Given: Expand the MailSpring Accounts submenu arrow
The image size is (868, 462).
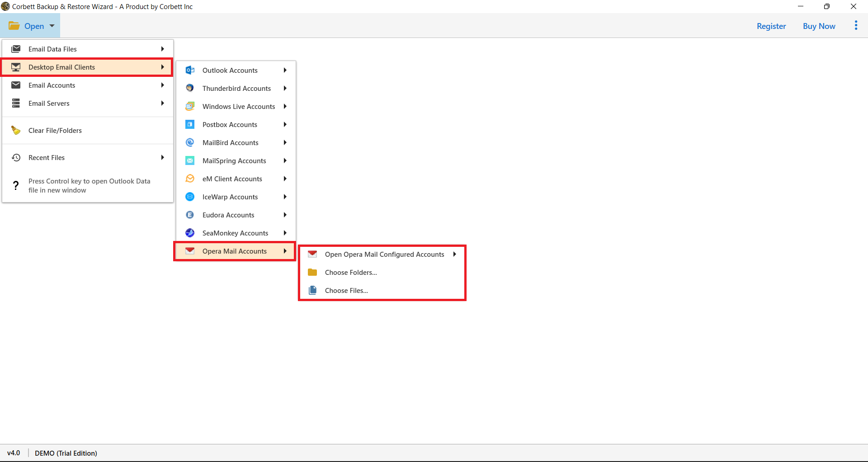Looking at the screenshot, I should click(x=285, y=160).
